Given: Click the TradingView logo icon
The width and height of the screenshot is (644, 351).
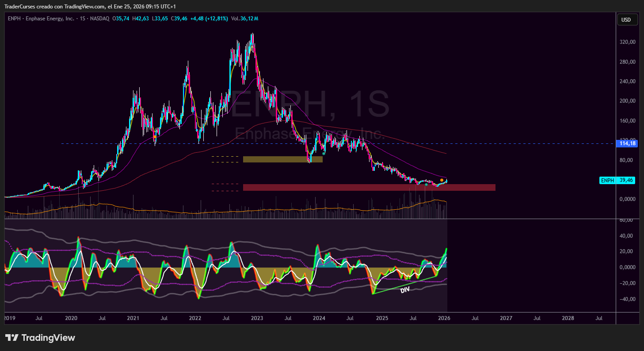Looking at the screenshot, I should pos(11,338).
